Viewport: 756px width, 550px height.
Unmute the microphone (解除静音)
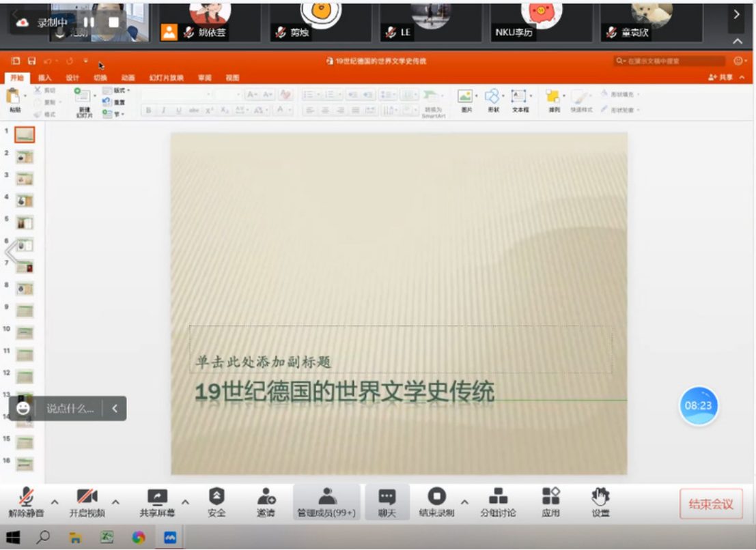pos(26,502)
